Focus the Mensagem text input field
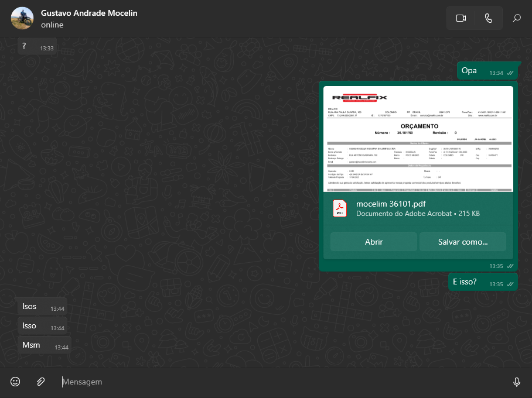 point(281,382)
